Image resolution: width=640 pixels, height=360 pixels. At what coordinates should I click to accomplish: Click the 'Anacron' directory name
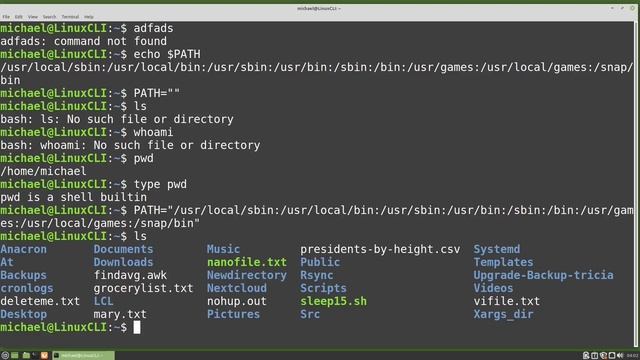point(23,249)
